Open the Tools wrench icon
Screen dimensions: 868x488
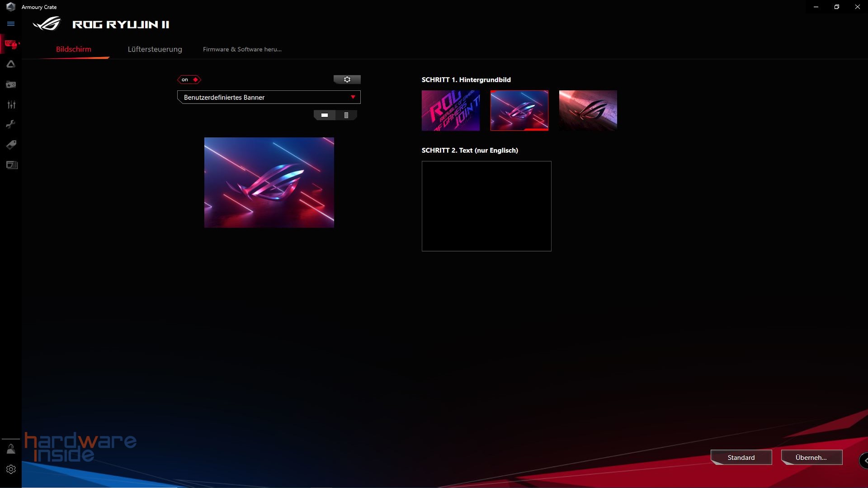[11, 124]
